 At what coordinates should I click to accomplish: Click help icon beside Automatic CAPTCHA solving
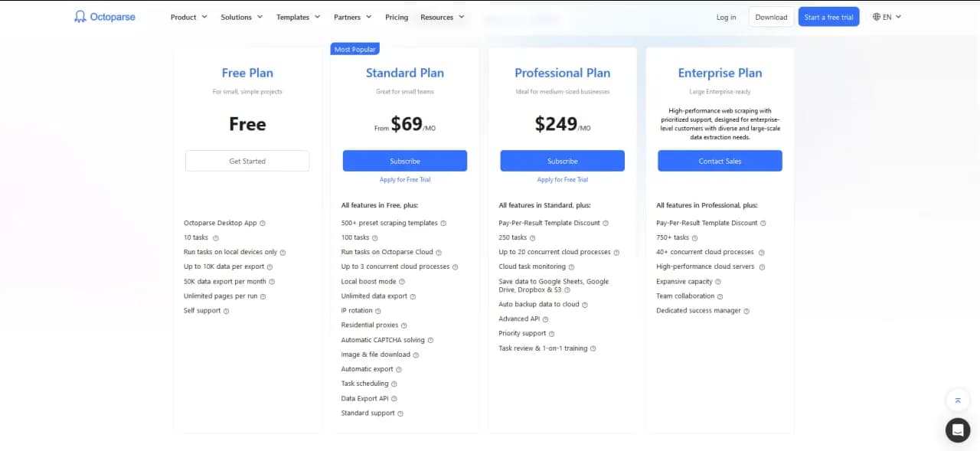[x=429, y=339]
